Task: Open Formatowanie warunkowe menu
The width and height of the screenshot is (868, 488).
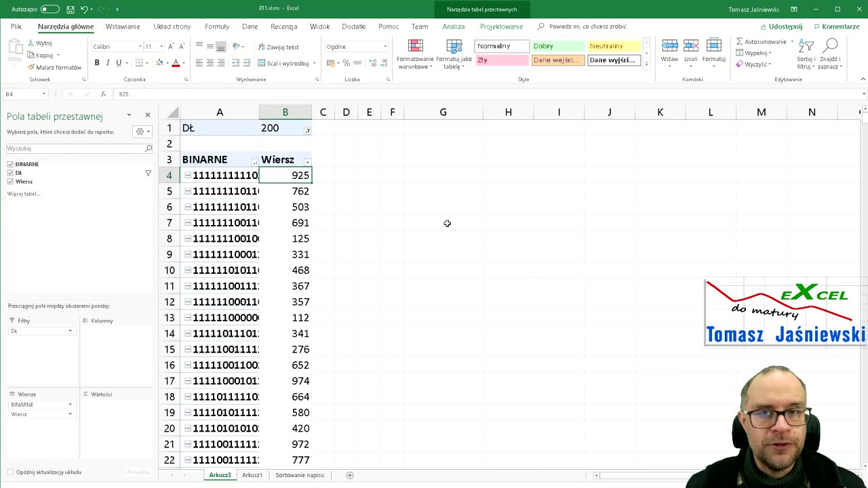Action: (x=415, y=54)
